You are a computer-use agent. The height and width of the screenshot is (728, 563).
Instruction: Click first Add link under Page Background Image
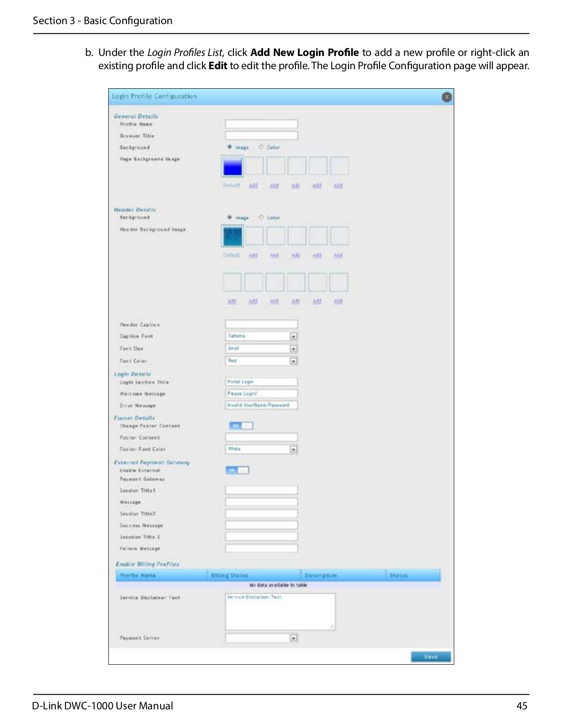tap(253, 186)
